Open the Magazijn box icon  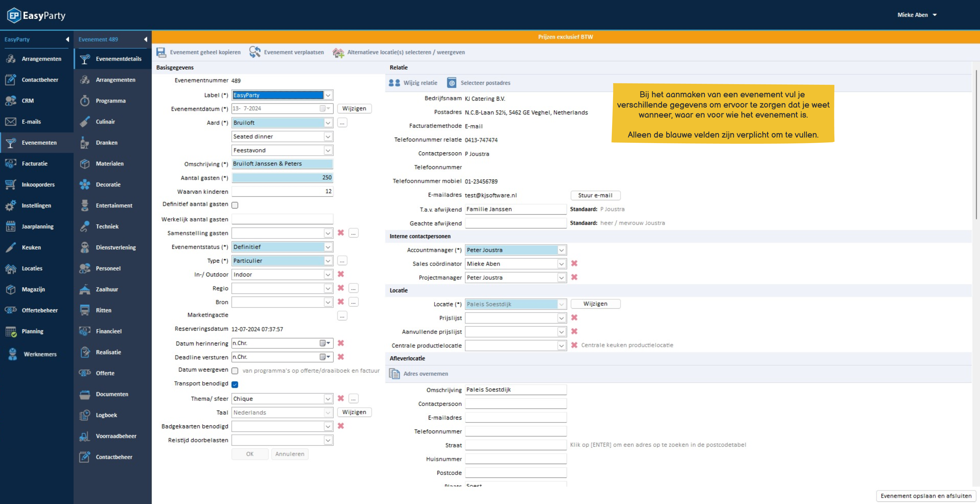(x=11, y=289)
